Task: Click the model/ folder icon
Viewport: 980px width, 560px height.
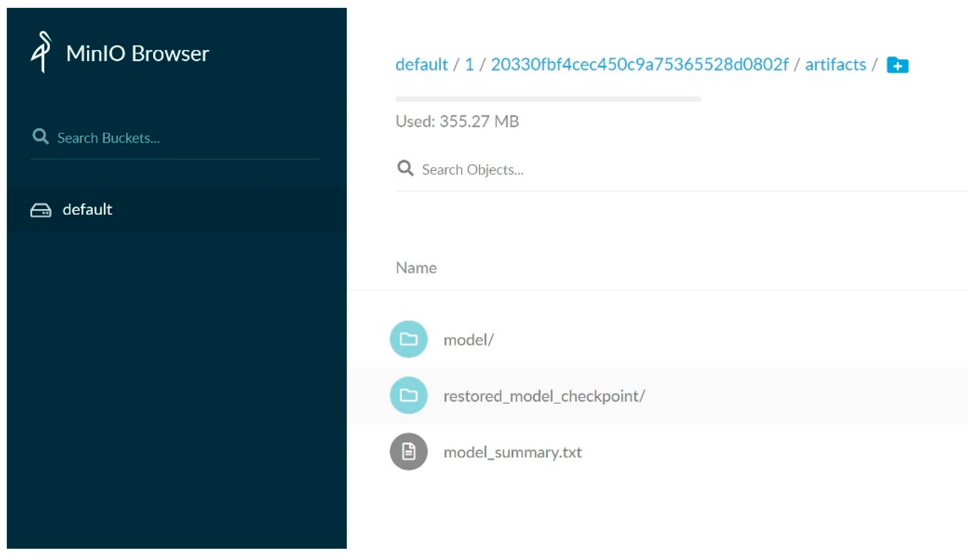Action: [x=409, y=339]
